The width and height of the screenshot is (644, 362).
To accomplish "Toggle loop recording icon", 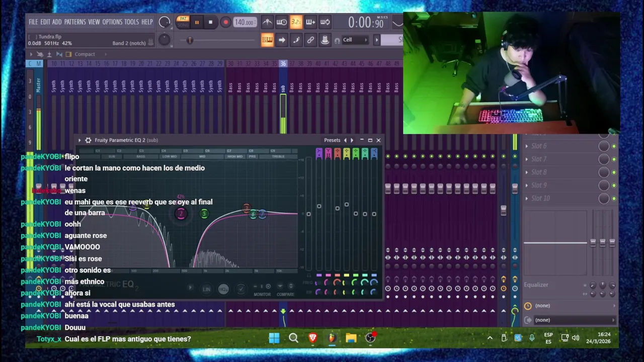I will pos(325,22).
